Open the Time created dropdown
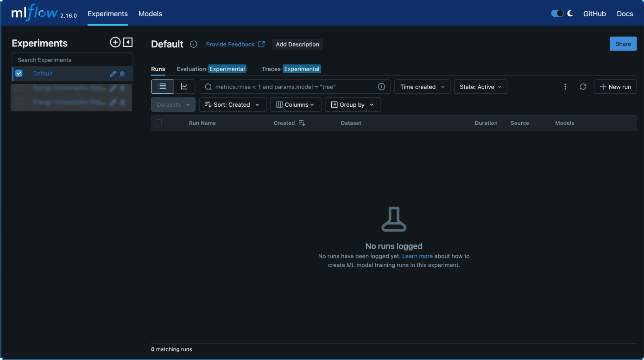 click(x=422, y=87)
